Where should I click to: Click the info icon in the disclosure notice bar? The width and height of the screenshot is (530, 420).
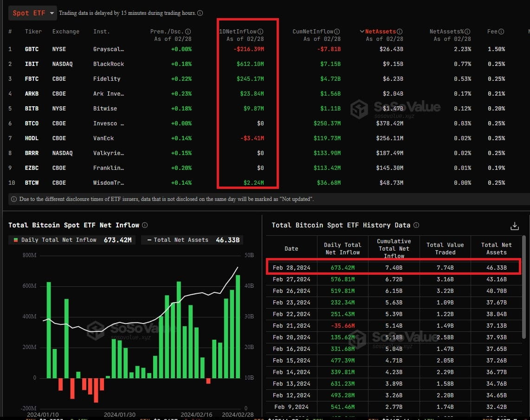pos(14,199)
